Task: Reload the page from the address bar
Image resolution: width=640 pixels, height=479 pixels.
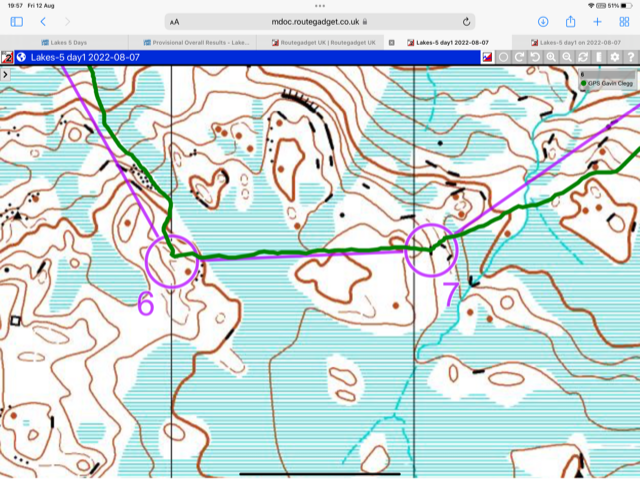Action: click(467, 21)
